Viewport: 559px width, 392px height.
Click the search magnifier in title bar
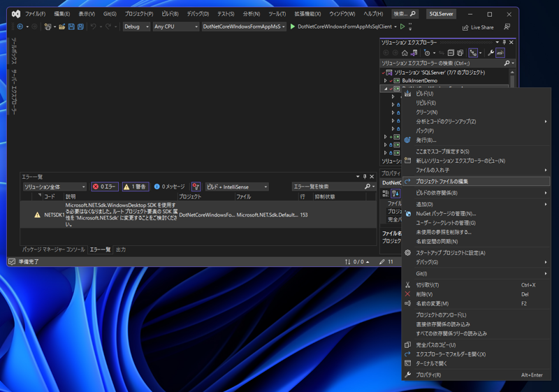(x=412, y=14)
